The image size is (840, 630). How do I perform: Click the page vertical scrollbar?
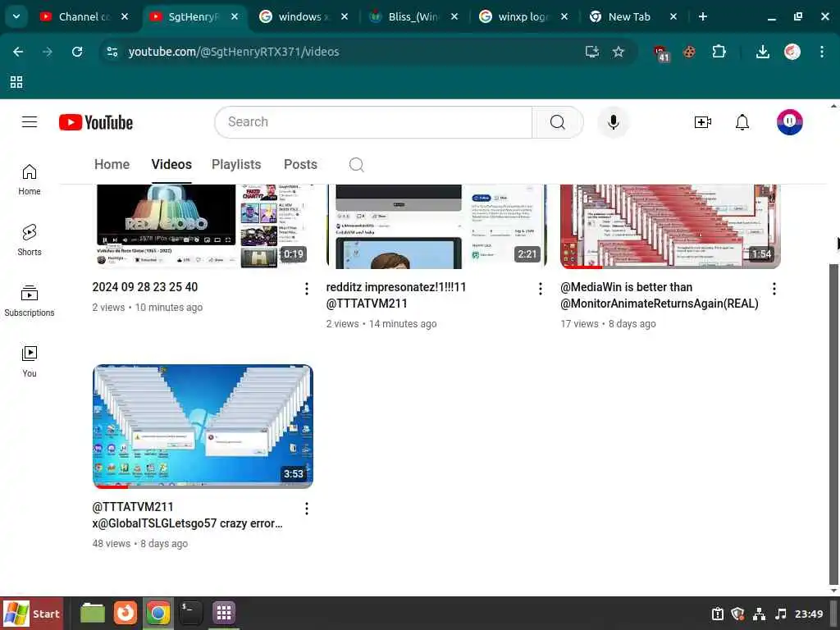coord(833,423)
